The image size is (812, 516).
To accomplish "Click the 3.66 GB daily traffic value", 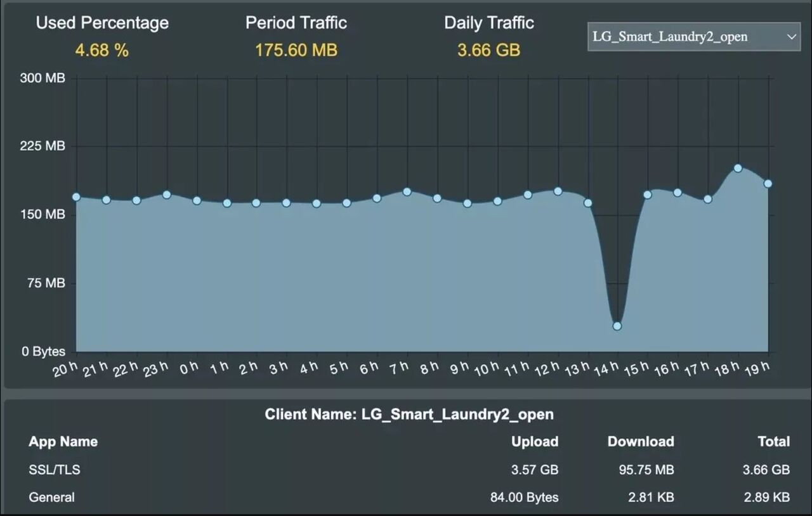I will 489,50.
